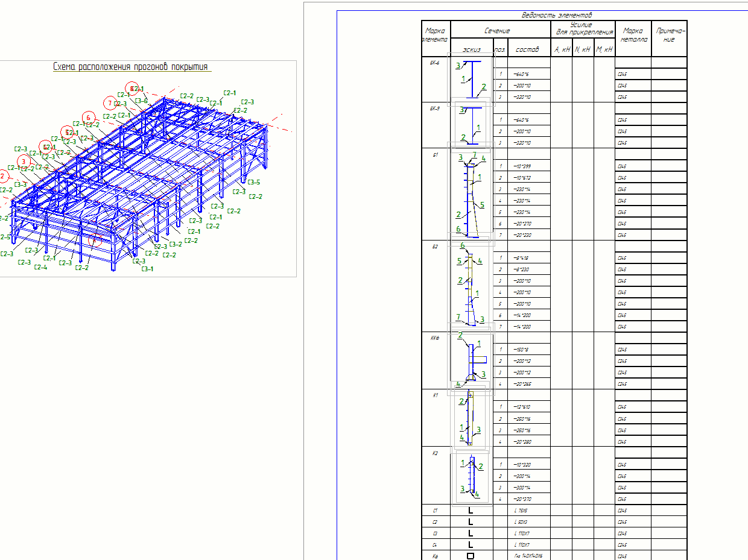This screenshot has width=748, height=560.
Task: Select the 'Марка металла' column header
Action: 633,35
